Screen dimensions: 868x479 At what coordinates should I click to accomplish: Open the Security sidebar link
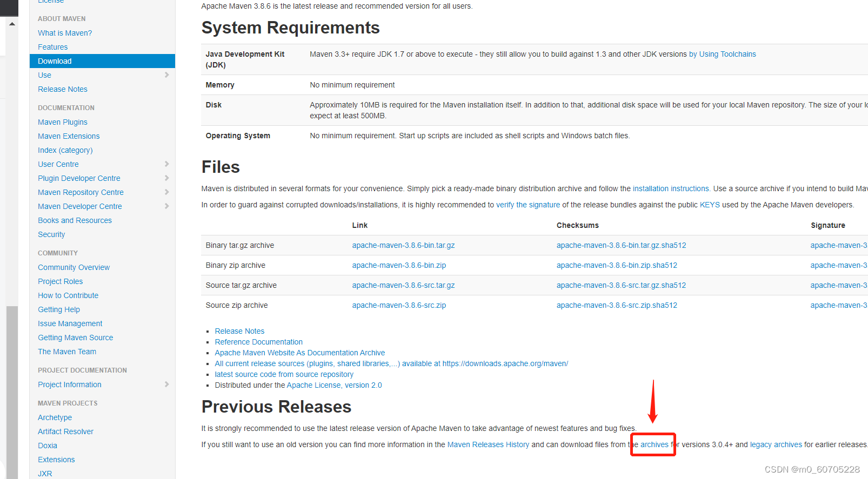[x=51, y=234]
